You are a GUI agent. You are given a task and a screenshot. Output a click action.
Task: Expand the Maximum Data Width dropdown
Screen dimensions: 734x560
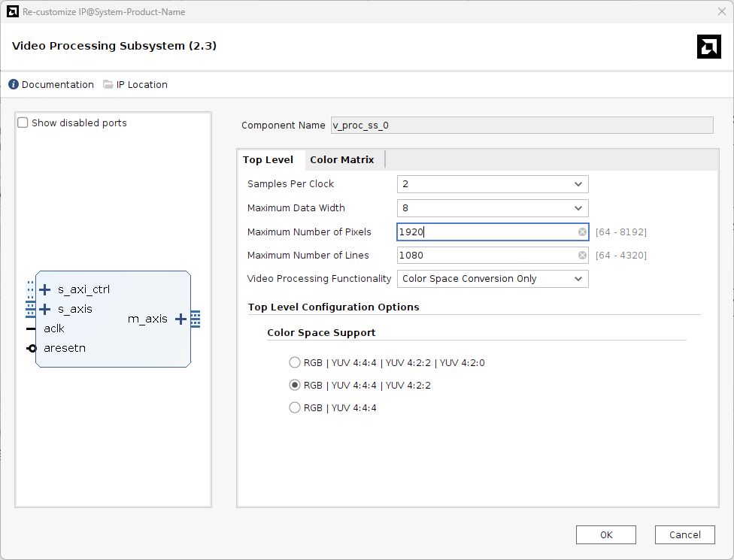point(493,208)
